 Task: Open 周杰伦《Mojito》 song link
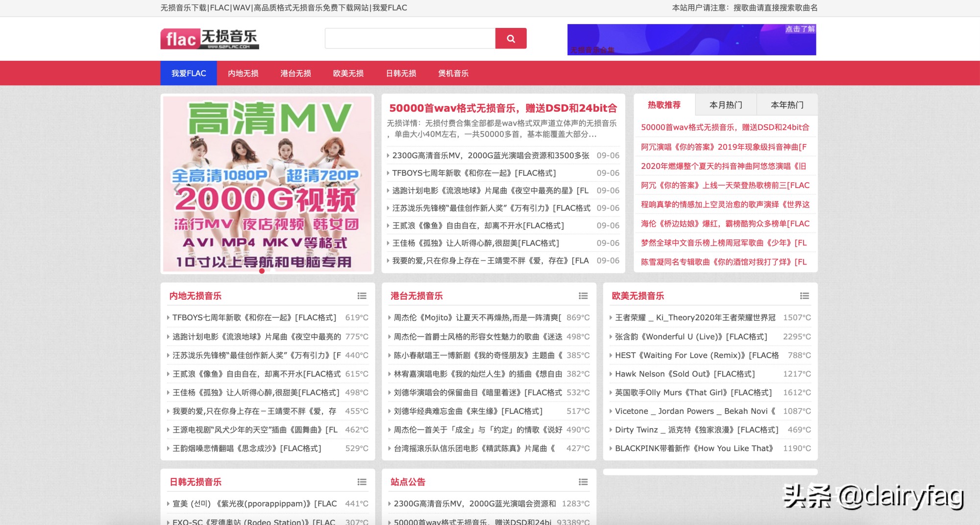(473, 317)
